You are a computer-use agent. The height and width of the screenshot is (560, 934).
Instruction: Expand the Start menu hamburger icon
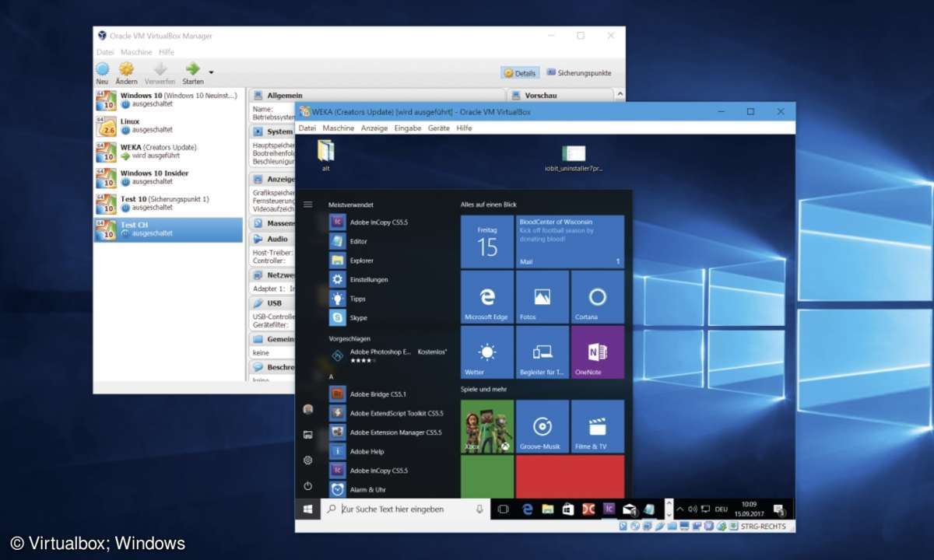coord(308,205)
